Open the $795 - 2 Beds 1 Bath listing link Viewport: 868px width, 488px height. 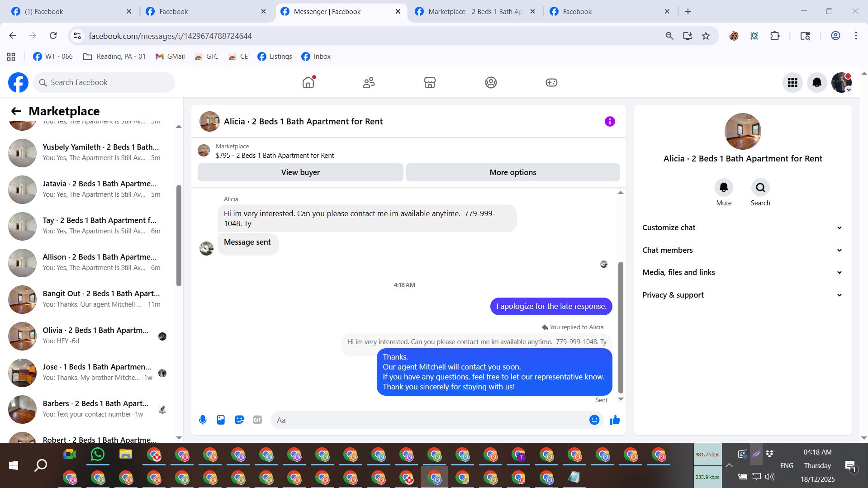[x=275, y=156]
